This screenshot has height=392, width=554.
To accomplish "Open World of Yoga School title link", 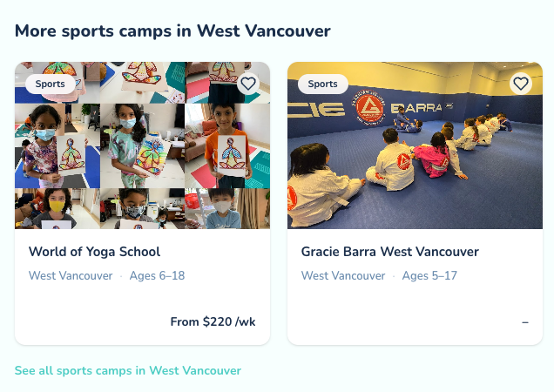I will tap(94, 252).
